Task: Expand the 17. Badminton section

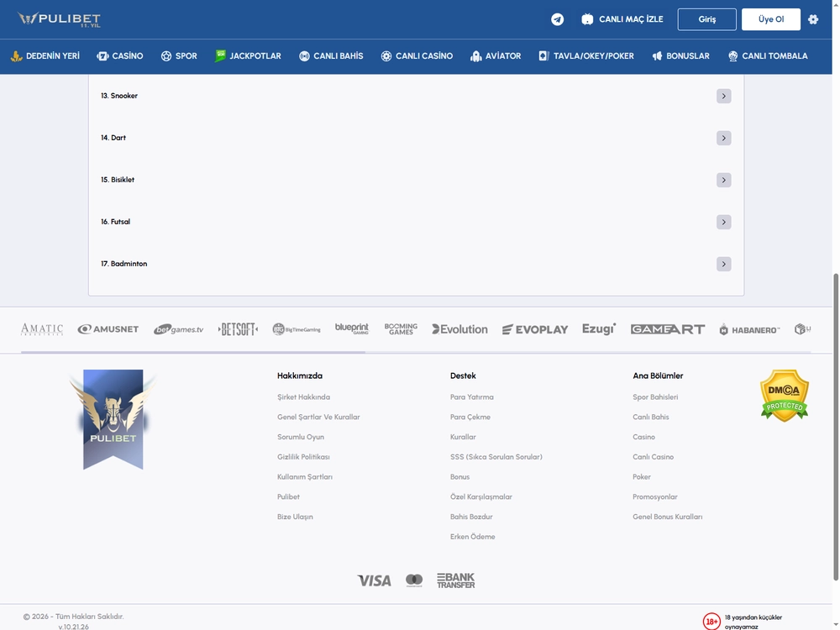Action: coord(724,264)
